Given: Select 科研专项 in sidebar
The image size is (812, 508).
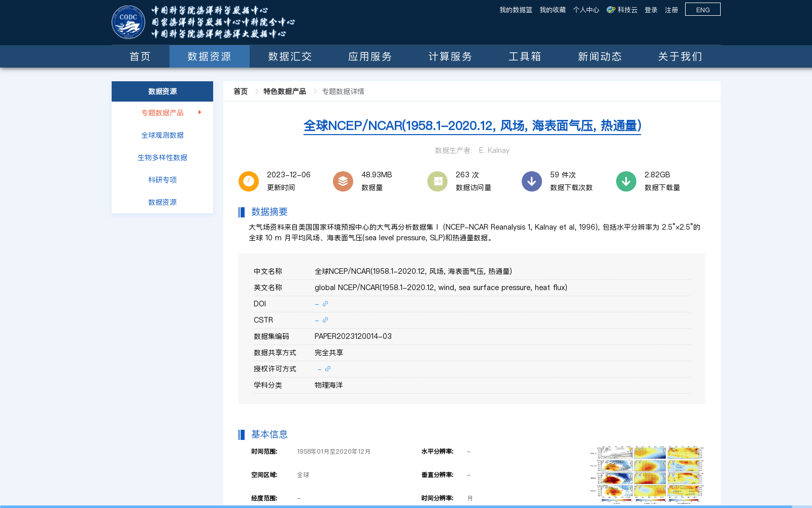Looking at the screenshot, I should tap(162, 180).
